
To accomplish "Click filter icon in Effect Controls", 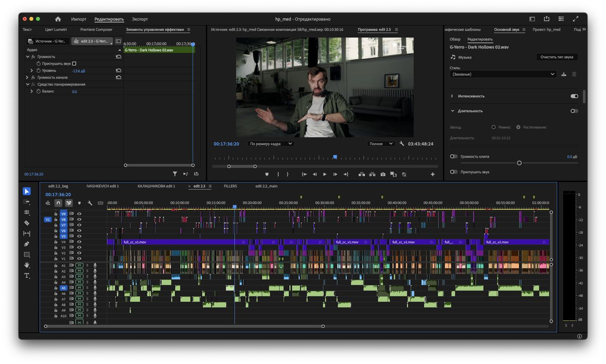I will [x=175, y=174].
